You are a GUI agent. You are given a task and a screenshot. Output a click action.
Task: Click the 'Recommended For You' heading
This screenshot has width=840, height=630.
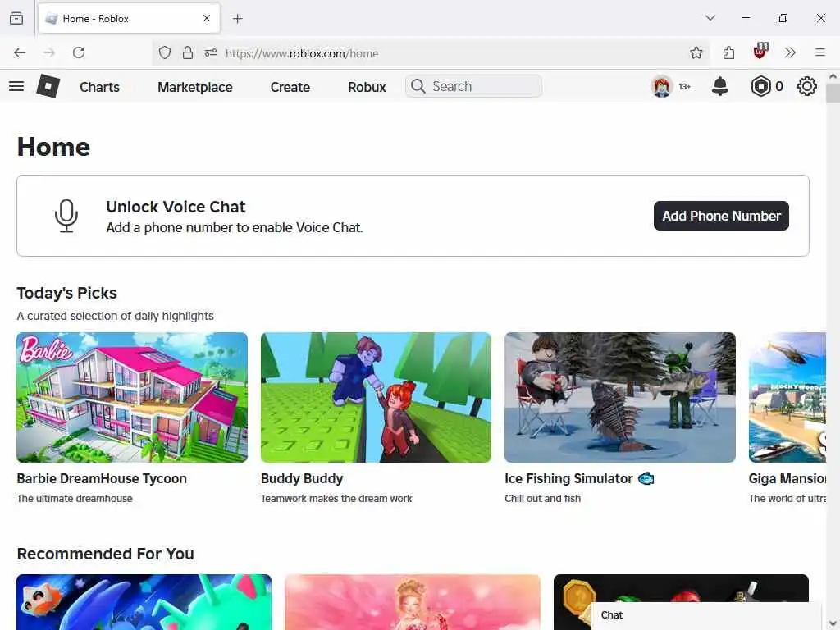[106, 554]
